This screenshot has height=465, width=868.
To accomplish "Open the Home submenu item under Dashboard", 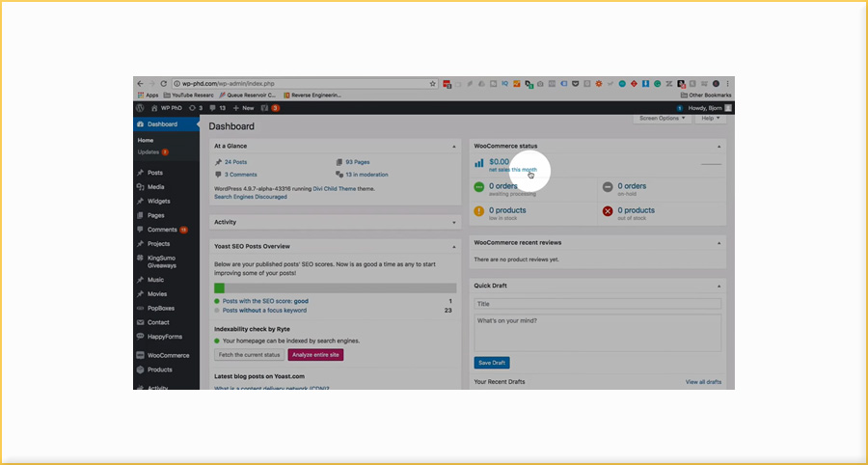I will click(146, 140).
